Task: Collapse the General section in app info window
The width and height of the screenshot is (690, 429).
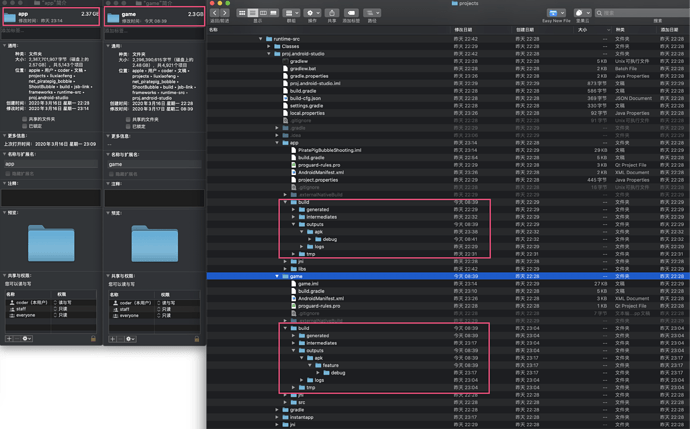Action: tap(5, 45)
